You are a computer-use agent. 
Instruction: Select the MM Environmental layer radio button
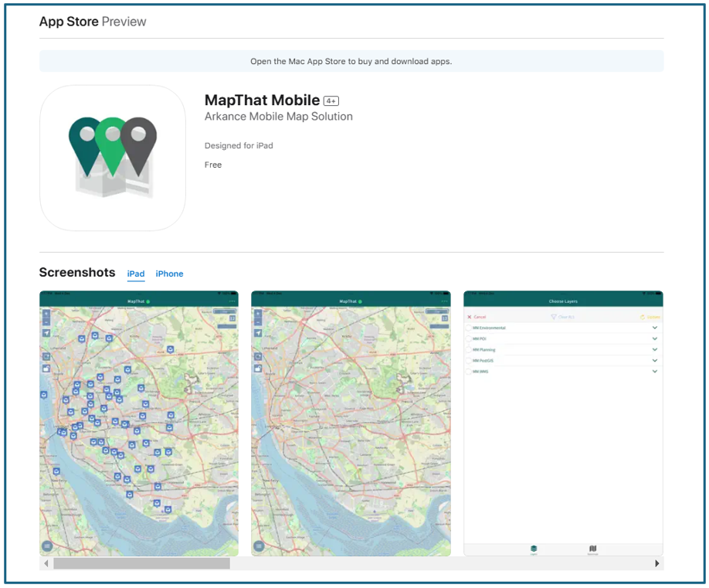tap(468, 328)
